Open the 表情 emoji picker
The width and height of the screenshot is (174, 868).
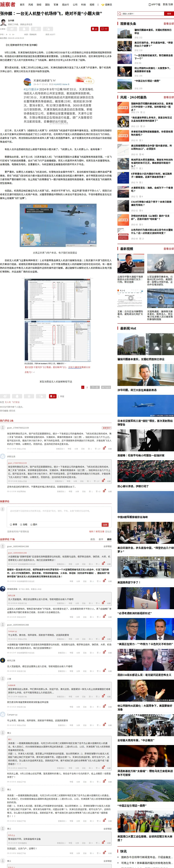(x=13, y=525)
